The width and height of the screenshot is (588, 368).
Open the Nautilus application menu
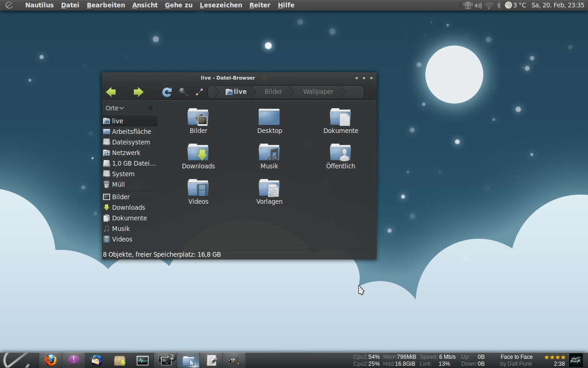40,5
